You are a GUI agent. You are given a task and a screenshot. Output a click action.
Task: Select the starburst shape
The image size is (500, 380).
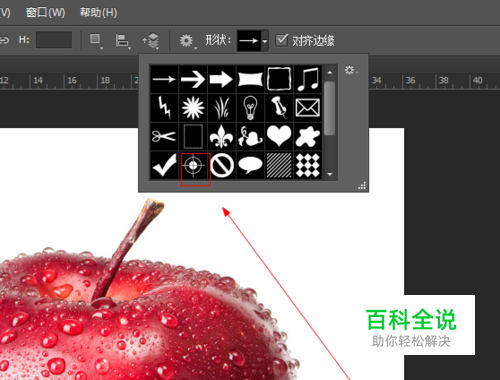point(193,108)
